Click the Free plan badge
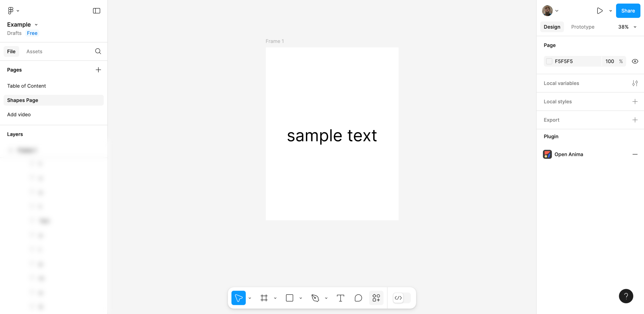The width and height of the screenshot is (644, 314). point(32,33)
